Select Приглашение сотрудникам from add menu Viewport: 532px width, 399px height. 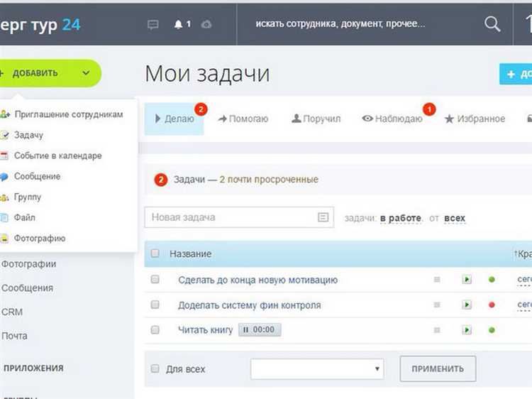point(69,114)
